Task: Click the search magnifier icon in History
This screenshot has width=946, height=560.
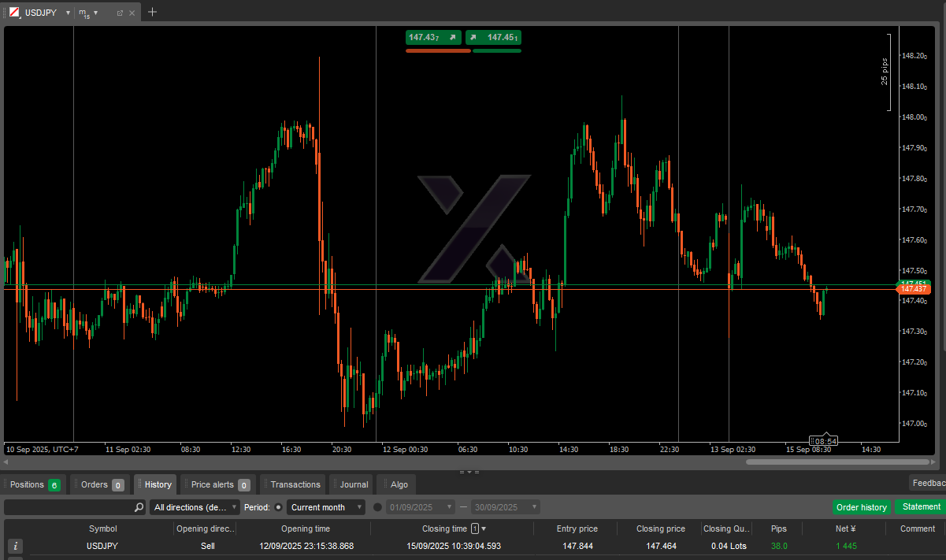Action: pos(139,507)
